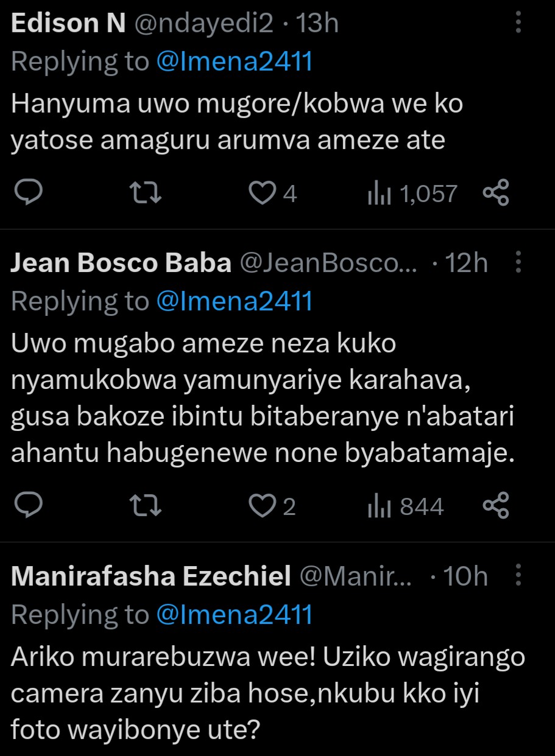Viewport: 555px width, 756px height.
Task: Open @ndayedi2 handle profile
Action: coord(203,24)
